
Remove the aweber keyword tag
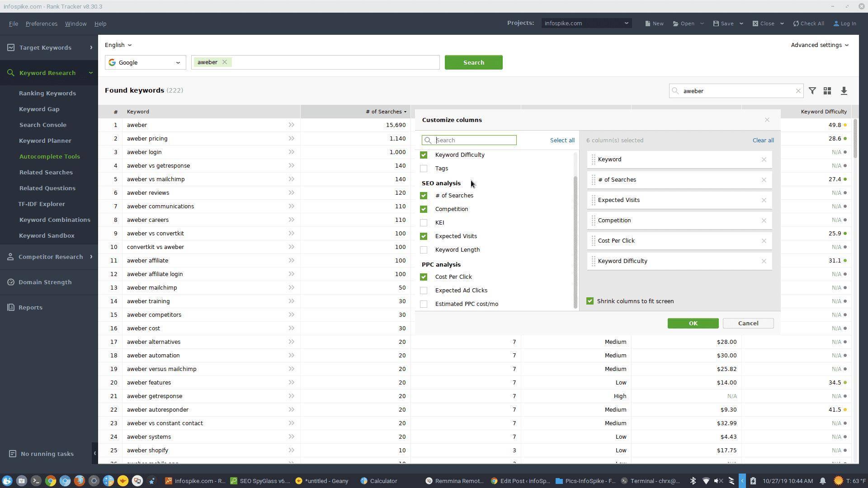[x=224, y=62]
